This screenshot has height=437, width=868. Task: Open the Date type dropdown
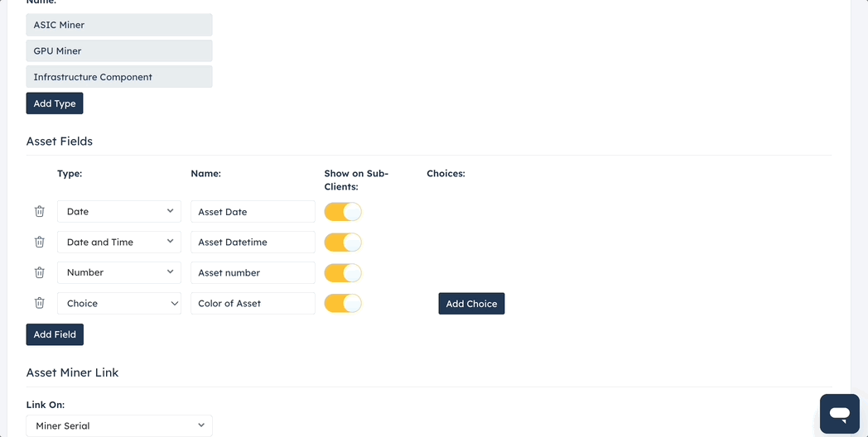pos(119,211)
